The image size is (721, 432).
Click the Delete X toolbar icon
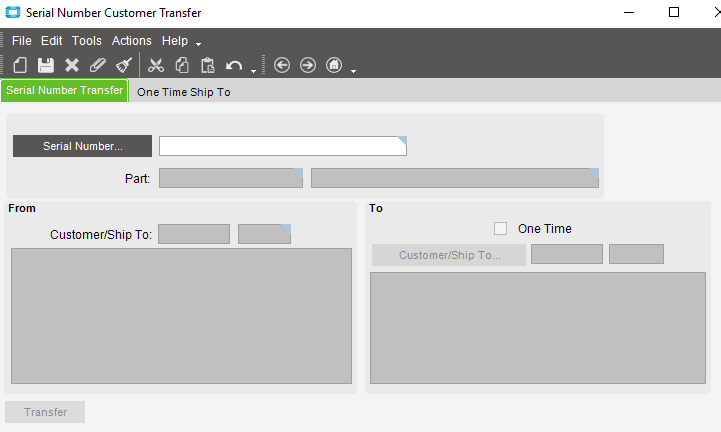click(x=72, y=65)
